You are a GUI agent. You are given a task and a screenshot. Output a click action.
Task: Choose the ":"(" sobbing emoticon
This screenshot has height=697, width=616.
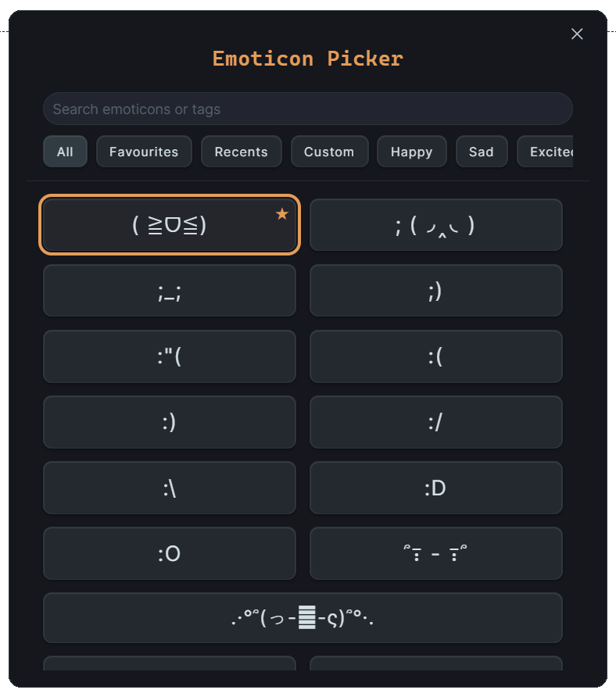tap(170, 356)
